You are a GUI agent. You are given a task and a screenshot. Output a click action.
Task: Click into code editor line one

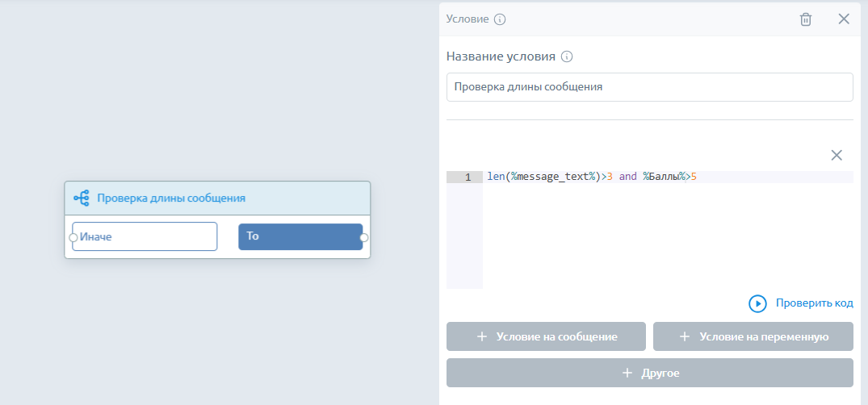667,177
